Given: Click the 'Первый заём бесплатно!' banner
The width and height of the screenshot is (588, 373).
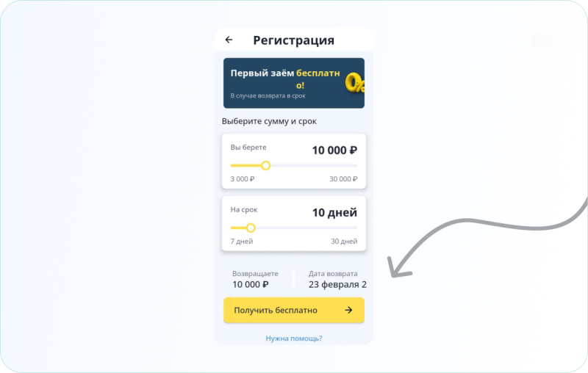Looking at the screenshot, I should pyautogui.click(x=293, y=83).
